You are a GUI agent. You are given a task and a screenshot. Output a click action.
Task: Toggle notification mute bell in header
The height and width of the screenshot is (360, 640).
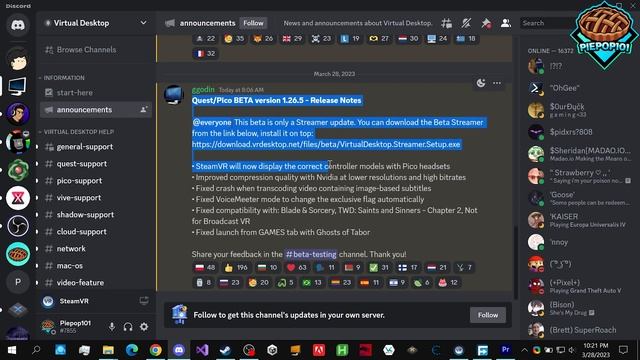click(466, 23)
